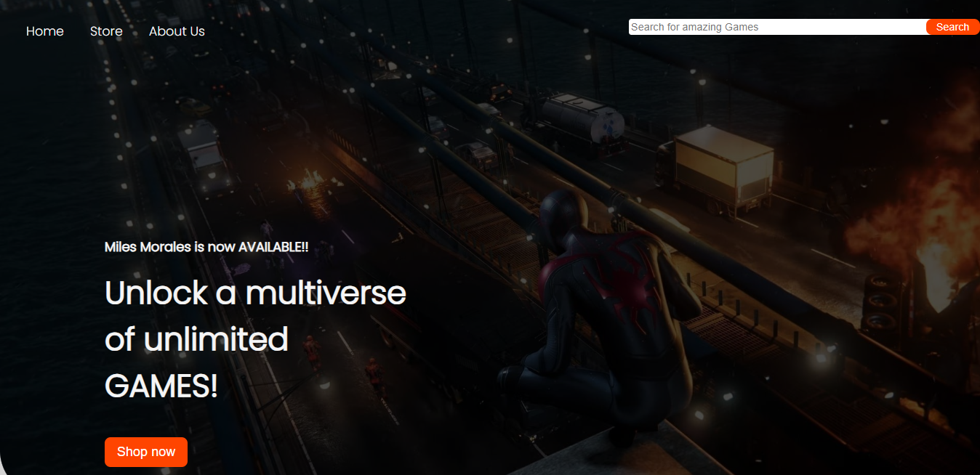
Task: Click the Shop now button
Action: [146, 452]
